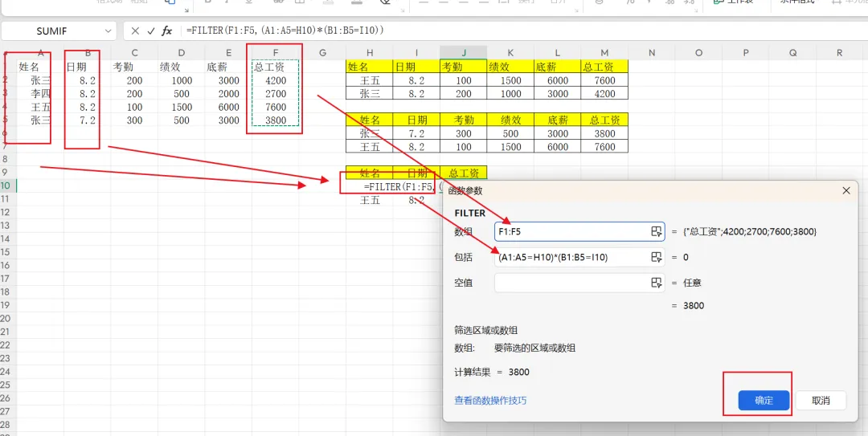Image resolution: width=868 pixels, height=436 pixels.
Task: Expand the SUMIF name box dropdown
Action: tap(107, 31)
